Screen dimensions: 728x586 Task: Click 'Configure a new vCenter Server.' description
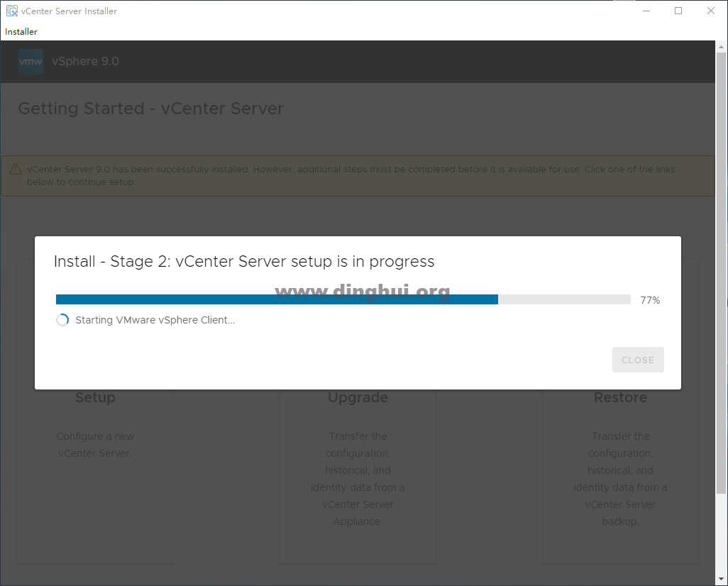click(x=95, y=445)
